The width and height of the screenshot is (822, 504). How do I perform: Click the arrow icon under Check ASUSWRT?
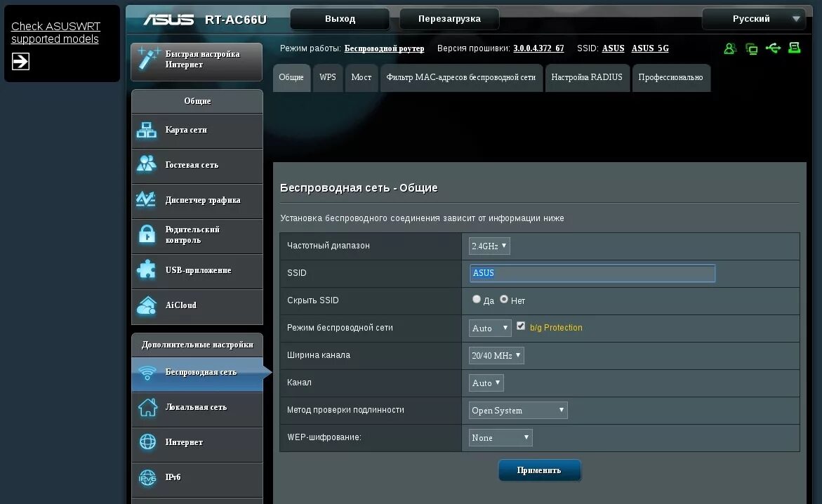click(20, 61)
